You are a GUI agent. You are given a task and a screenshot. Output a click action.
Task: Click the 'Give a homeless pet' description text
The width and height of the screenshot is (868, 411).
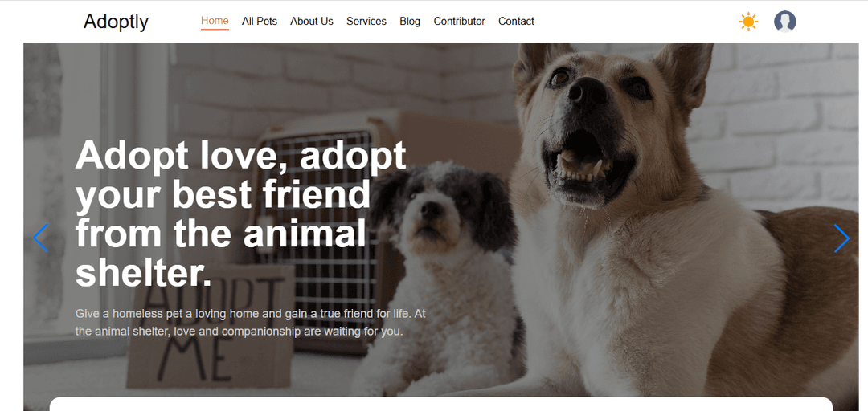[x=250, y=323]
